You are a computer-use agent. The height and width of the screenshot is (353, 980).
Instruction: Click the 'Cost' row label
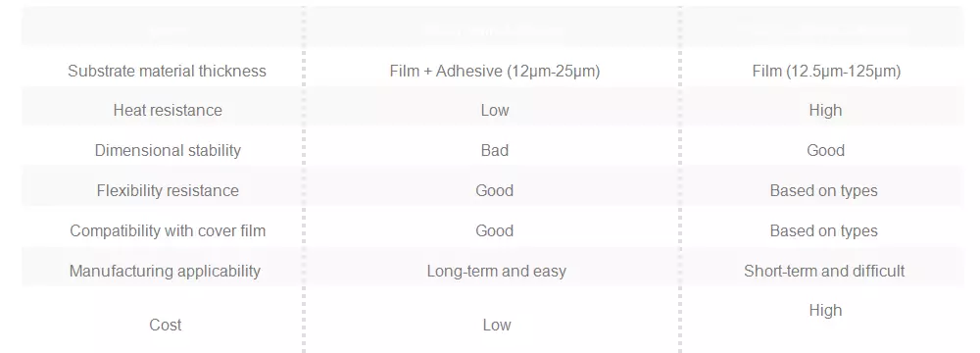point(165,325)
